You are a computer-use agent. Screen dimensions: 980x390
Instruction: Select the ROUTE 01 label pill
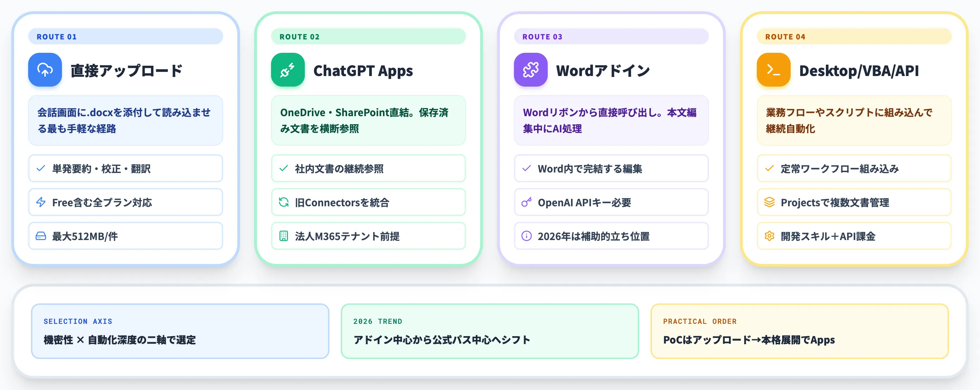pyautogui.click(x=126, y=37)
